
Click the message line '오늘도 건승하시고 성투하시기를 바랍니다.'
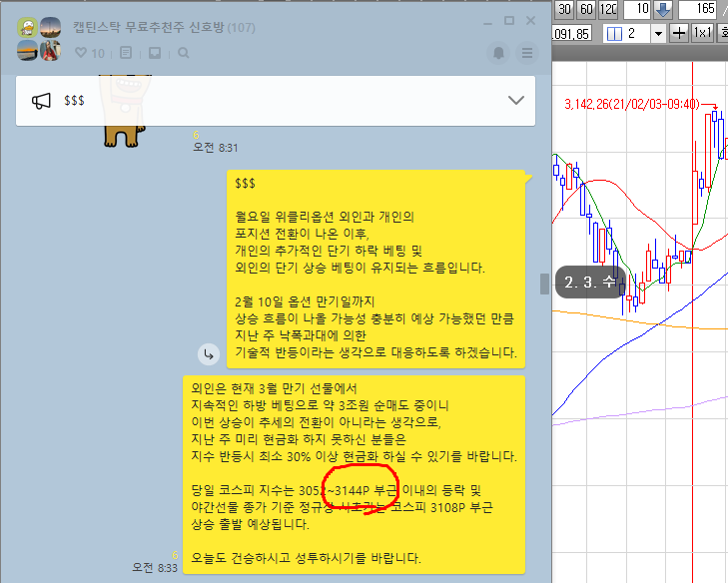pos(306,558)
